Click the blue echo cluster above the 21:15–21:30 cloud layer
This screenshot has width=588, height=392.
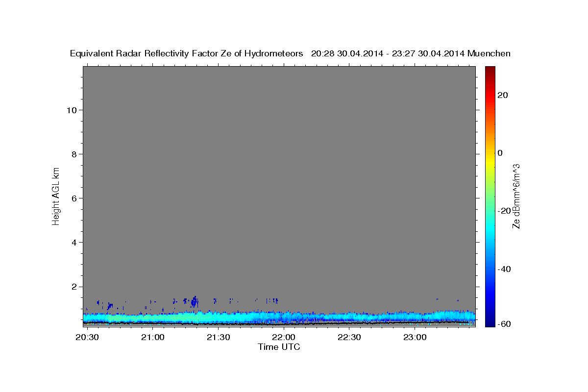click(195, 301)
